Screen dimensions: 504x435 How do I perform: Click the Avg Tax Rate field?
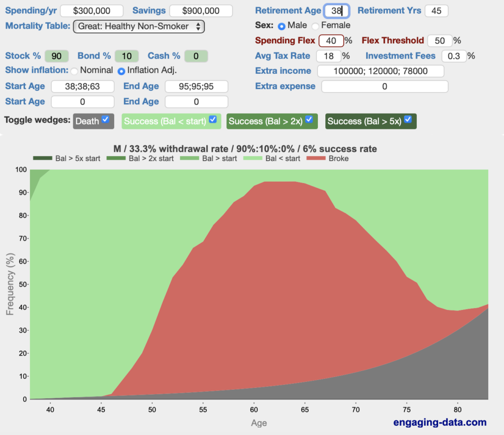328,56
